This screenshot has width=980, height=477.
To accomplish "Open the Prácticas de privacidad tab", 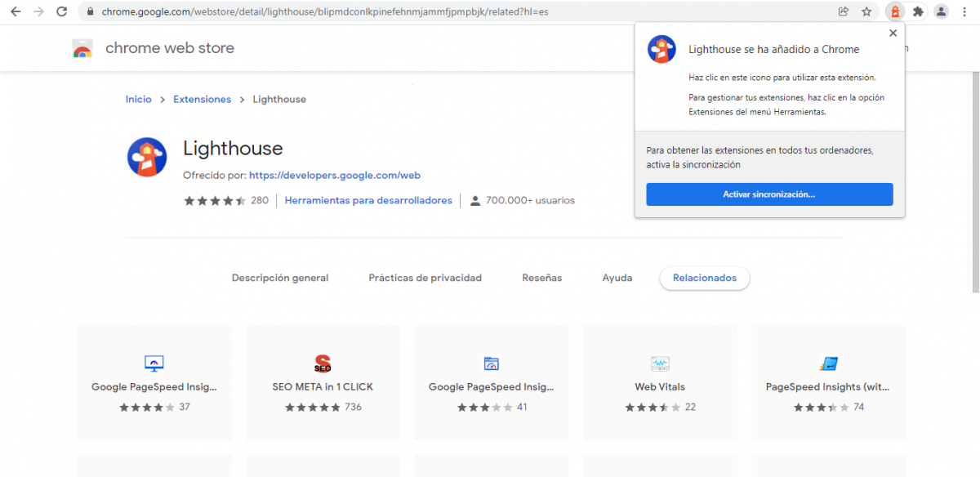I will coord(425,278).
